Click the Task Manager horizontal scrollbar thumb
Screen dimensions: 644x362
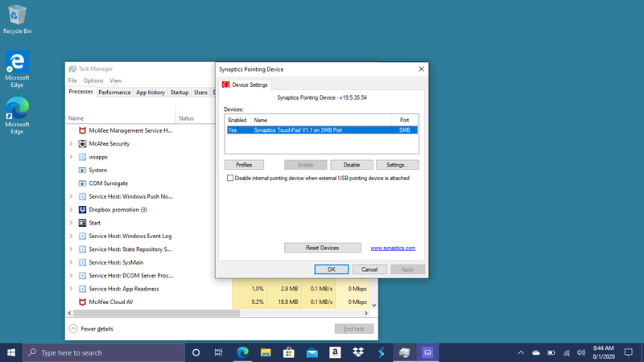(156, 313)
